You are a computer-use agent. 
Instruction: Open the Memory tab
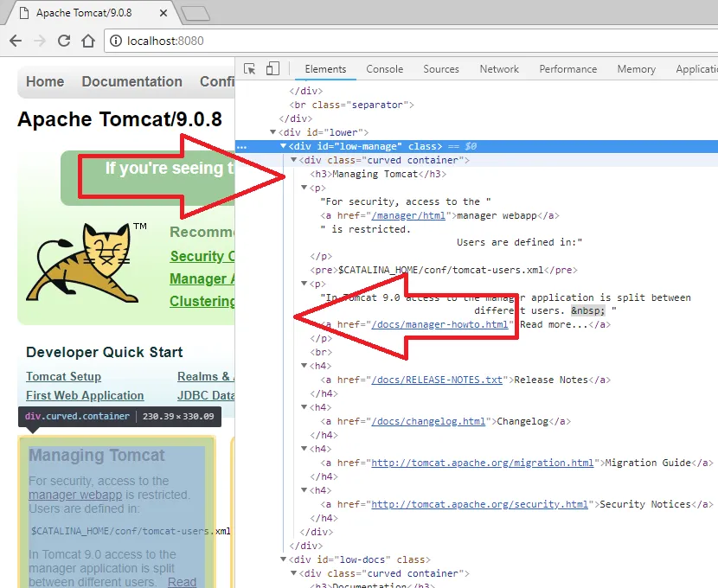point(636,69)
